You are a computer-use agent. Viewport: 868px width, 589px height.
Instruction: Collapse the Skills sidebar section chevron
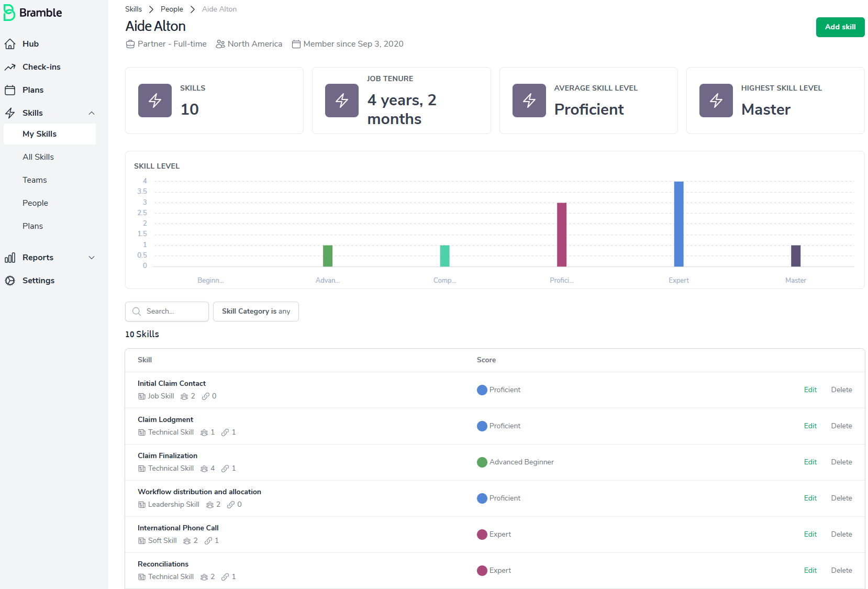(92, 113)
